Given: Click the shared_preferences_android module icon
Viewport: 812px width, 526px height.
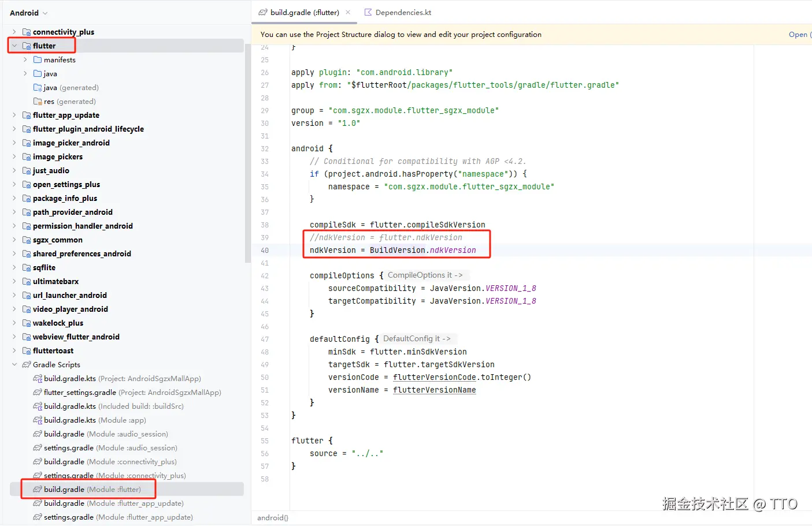Looking at the screenshot, I should pos(27,253).
